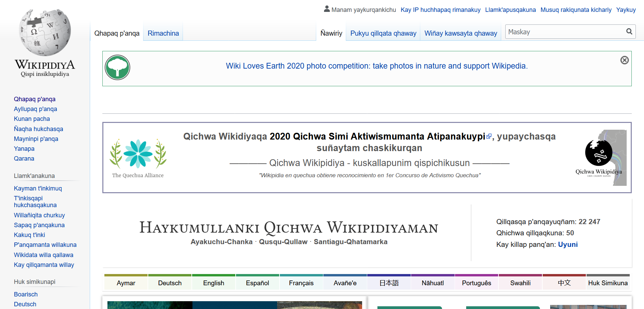644x309 pixels.
Task: Open Deutsch language link in sidebar
Action: 25,304
